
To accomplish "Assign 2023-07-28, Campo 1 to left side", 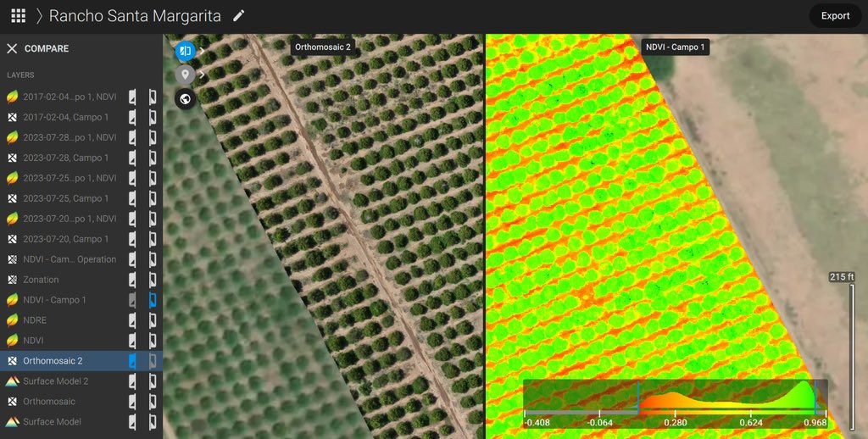I will [132, 158].
